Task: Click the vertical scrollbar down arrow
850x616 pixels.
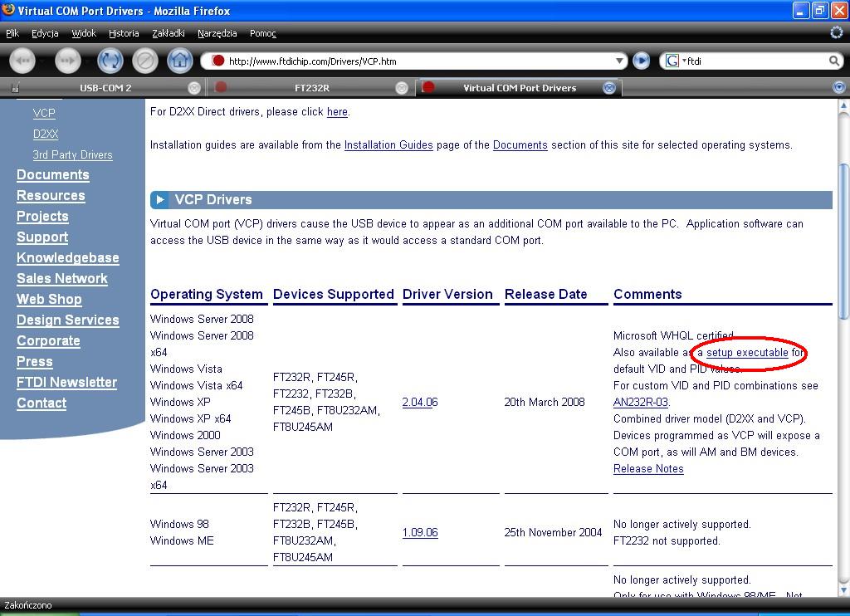Action: [x=843, y=589]
